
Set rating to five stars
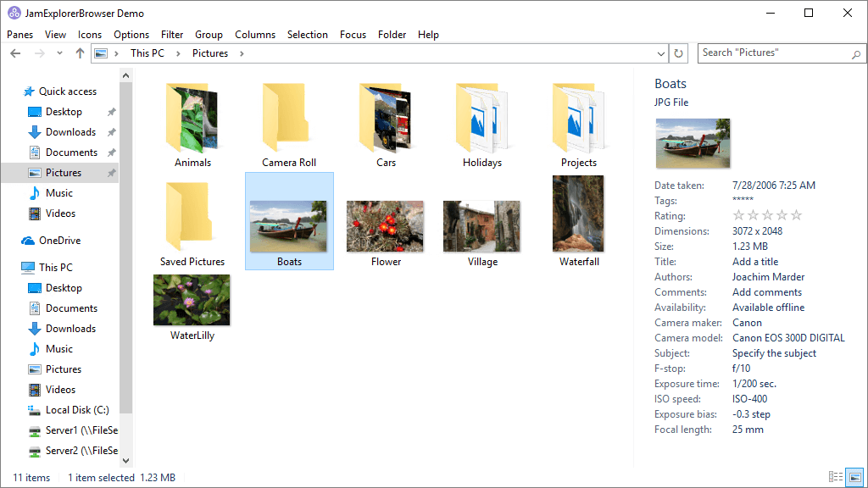click(796, 216)
